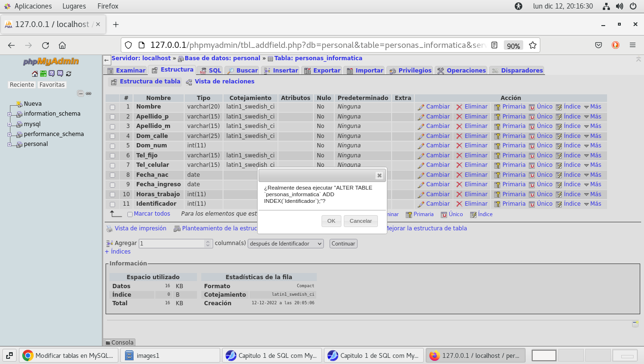This screenshot has width=644, height=364.
Task: Enable the Marcar todos checkbox
Action: pyautogui.click(x=130, y=214)
